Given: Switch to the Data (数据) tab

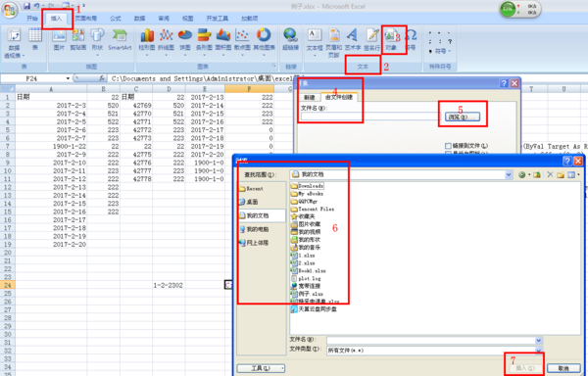Looking at the screenshot, I should 139,19.
